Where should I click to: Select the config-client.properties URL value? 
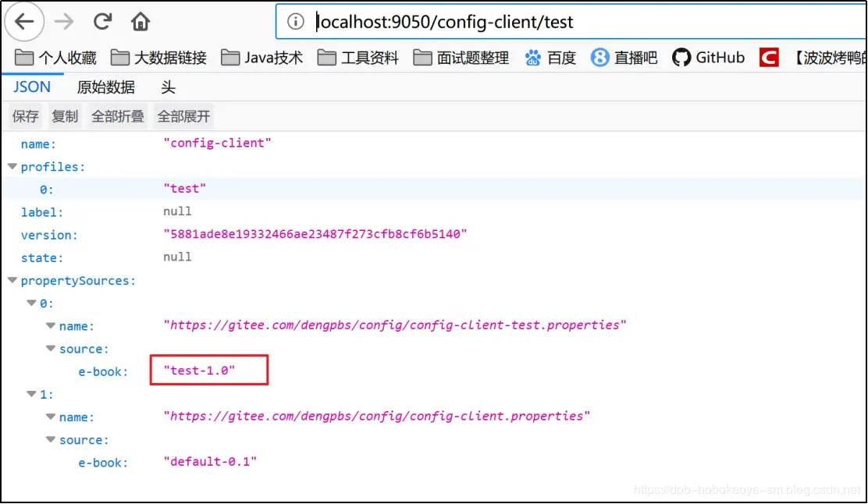point(376,416)
